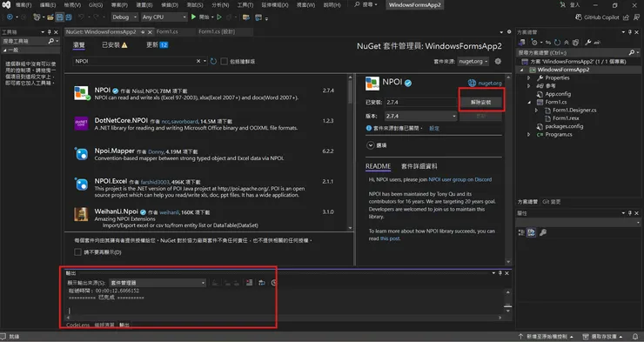Toggle the include prerelease checkbox
The image size is (644, 342).
pyautogui.click(x=224, y=61)
